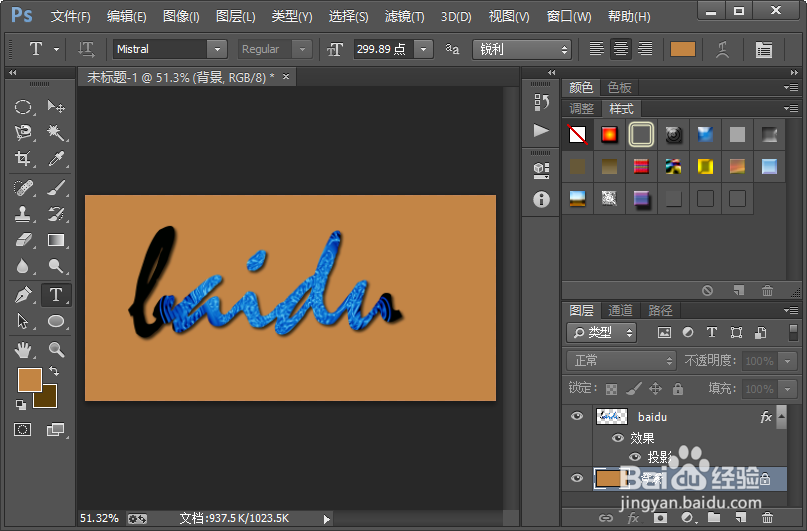Viewport: 807px width, 531px height.
Task: Hide the drop shadow (投影) effect
Action: pos(635,456)
